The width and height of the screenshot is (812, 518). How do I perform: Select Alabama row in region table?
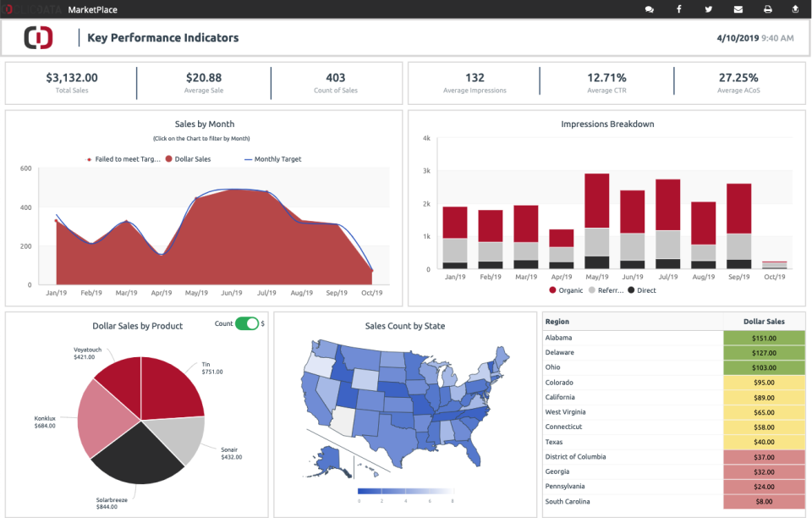coord(674,338)
